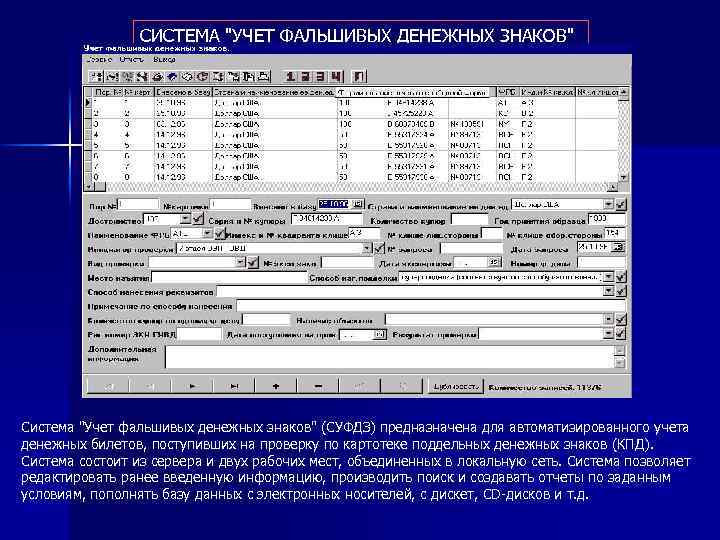Click the toolbar icon numbered 4
The image size is (720, 540).
coord(336,77)
